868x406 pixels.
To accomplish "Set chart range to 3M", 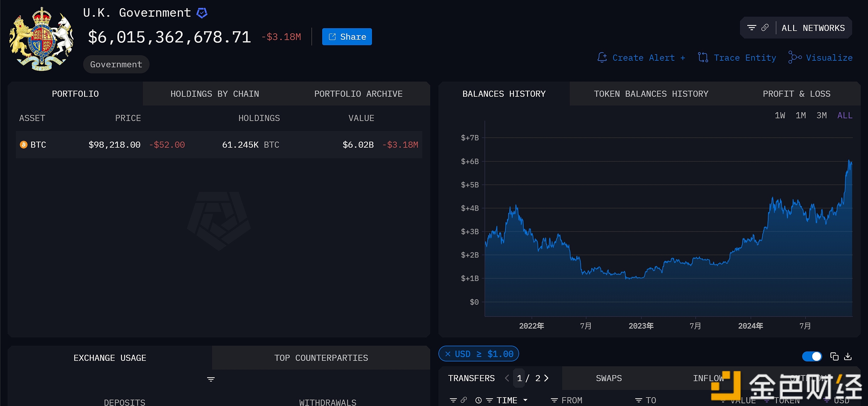I will (x=822, y=116).
